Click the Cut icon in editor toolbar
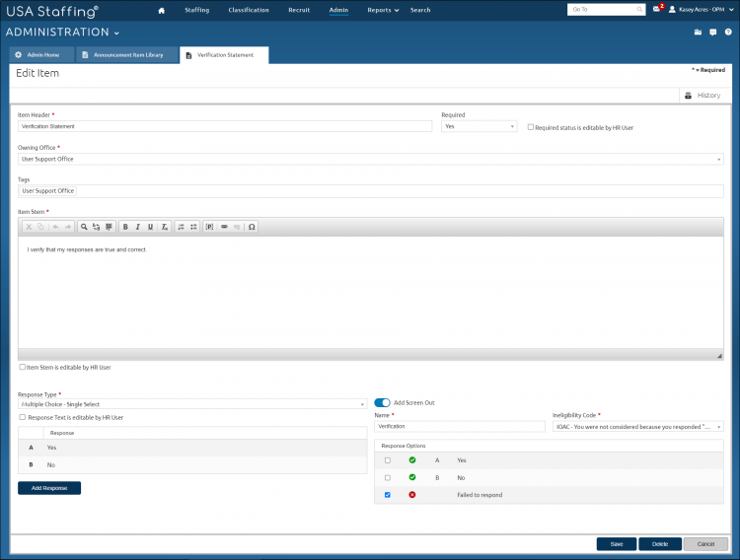 click(29, 227)
